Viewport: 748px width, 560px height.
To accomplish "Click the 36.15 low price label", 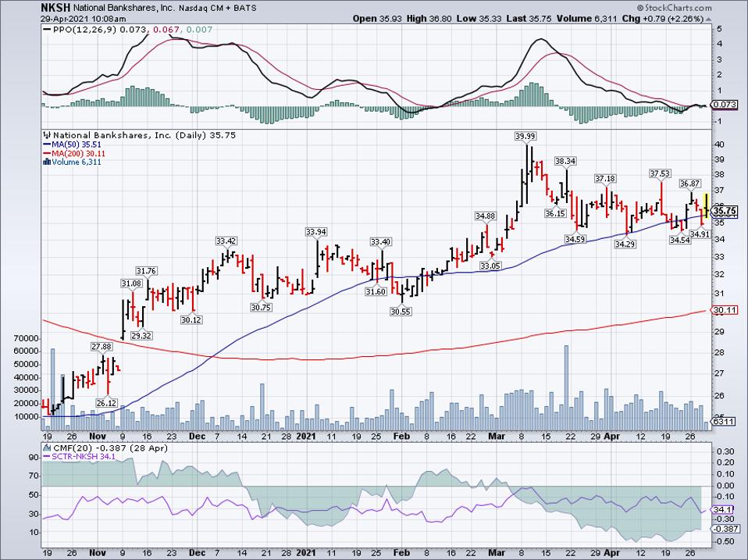I will [x=555, y=214].
